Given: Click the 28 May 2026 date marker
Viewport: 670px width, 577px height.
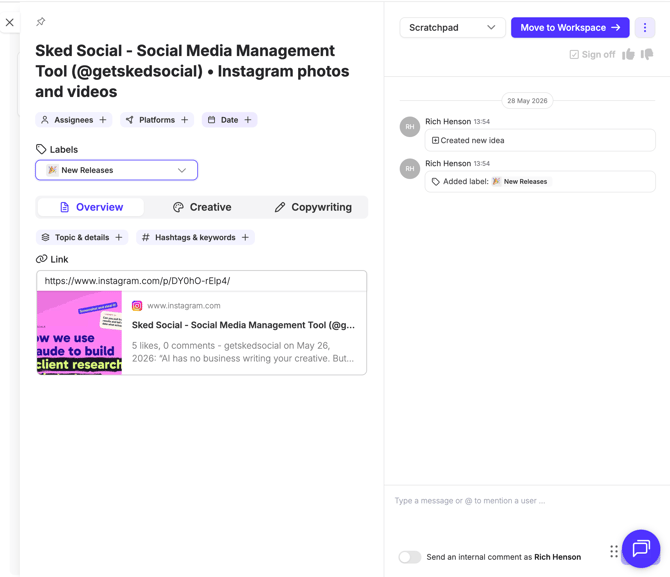Looking at the screenshot, I should pyautogui.click(x=527, y=101).
